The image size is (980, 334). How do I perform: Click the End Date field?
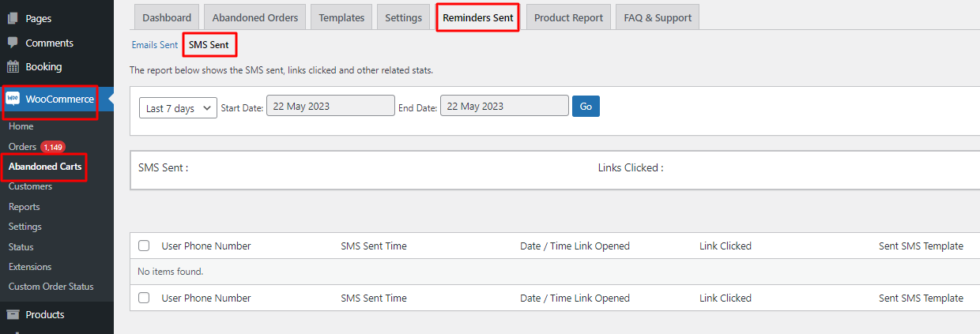point(504,106)
